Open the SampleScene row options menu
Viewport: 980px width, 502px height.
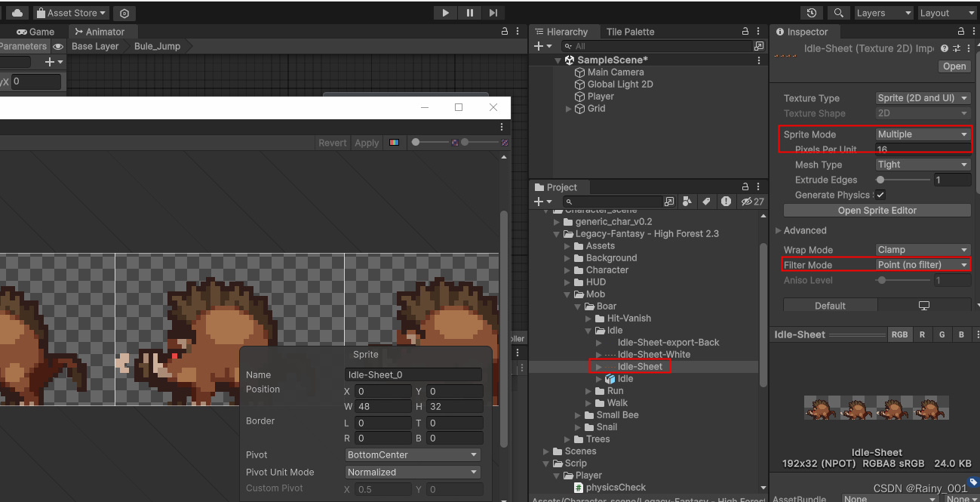[760, 60]
